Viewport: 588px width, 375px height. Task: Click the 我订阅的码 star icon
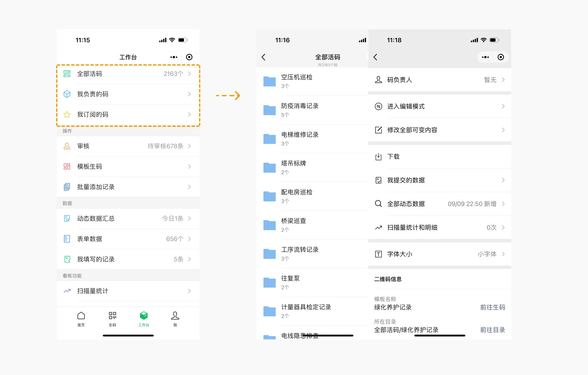point(67,115)
